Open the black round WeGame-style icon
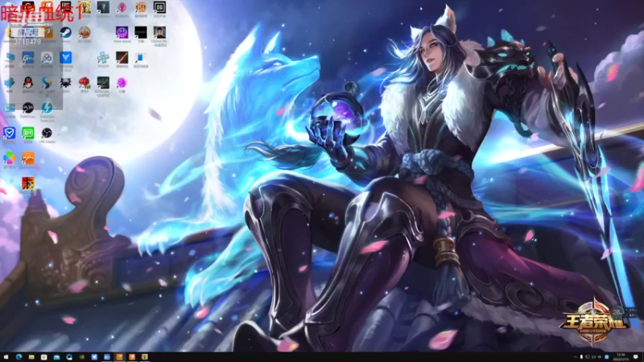The width and height of the screenshot is (644, 362). coord(28,108)
